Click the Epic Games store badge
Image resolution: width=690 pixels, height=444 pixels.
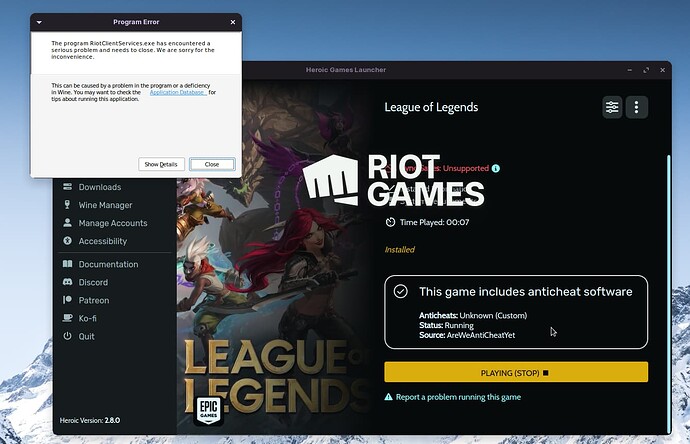[209, 411]
